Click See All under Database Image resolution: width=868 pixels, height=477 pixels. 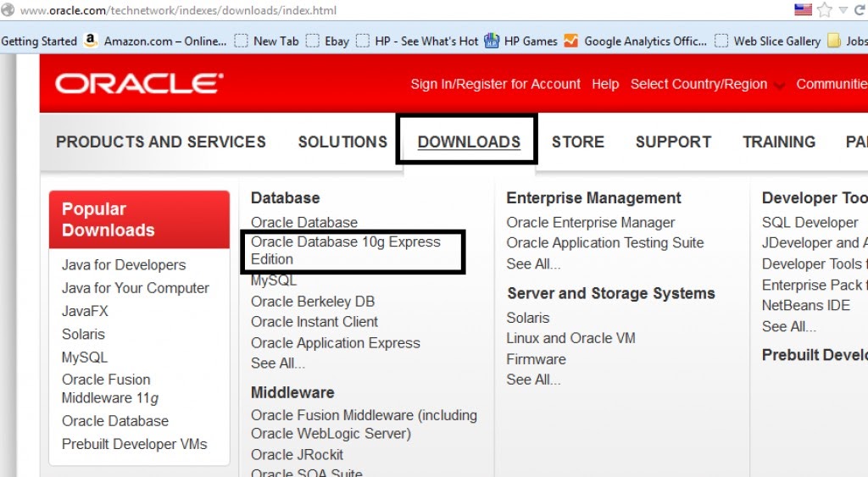[277, 363]
